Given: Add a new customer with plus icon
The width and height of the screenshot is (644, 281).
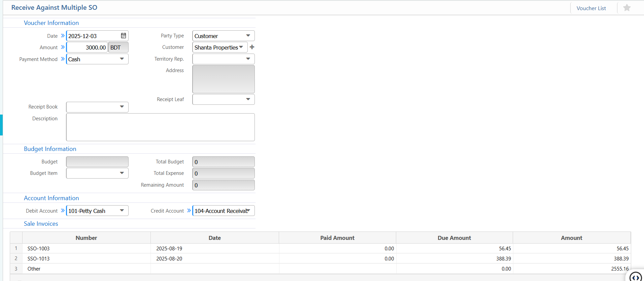Looking at the screenshot, I should tap(252, 47).
